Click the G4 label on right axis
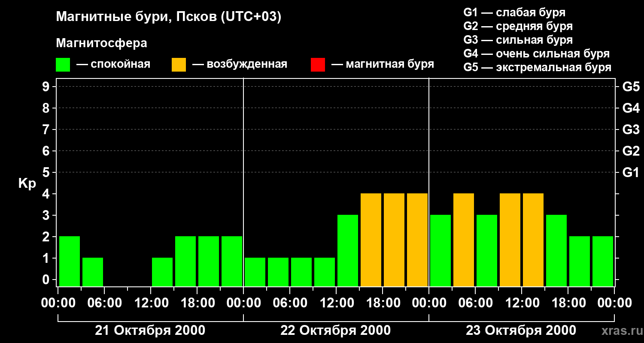Viewport: 644px width, 343px height. [631, 108]
